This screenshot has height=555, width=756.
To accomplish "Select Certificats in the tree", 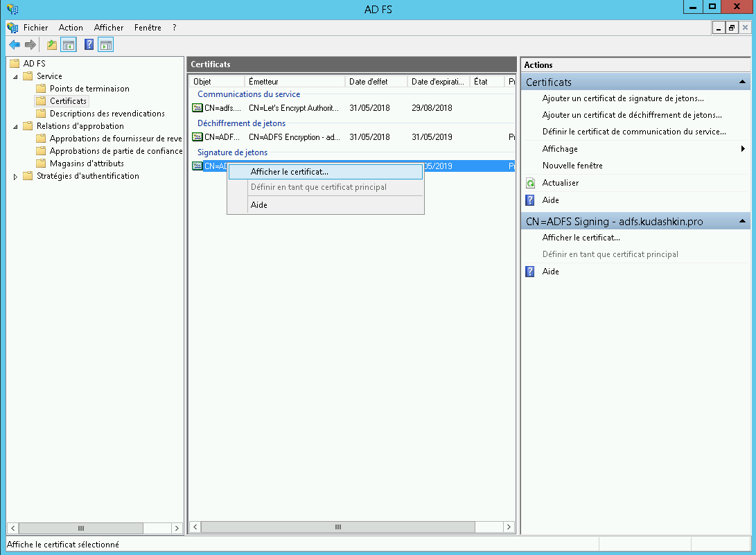I will (68, 100).
